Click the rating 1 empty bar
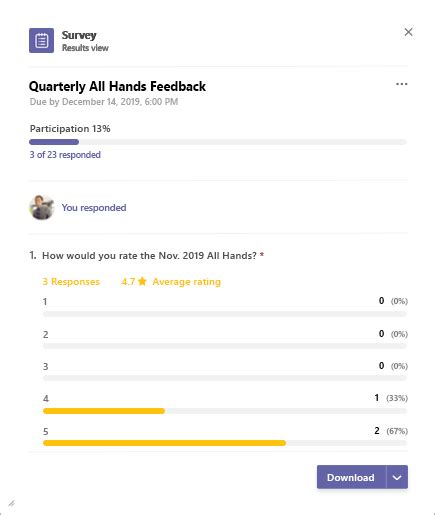This screenshot has height=515, width=435. point(225,314)
